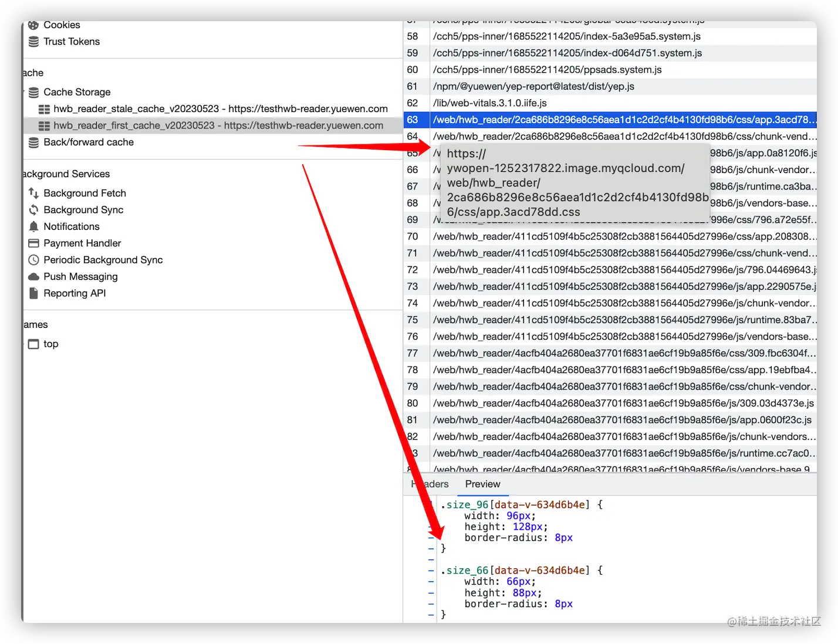Image resolution: width=838 pixels, height=644 pixels.
Task: Open Notifications service
Action: [72, 226]
